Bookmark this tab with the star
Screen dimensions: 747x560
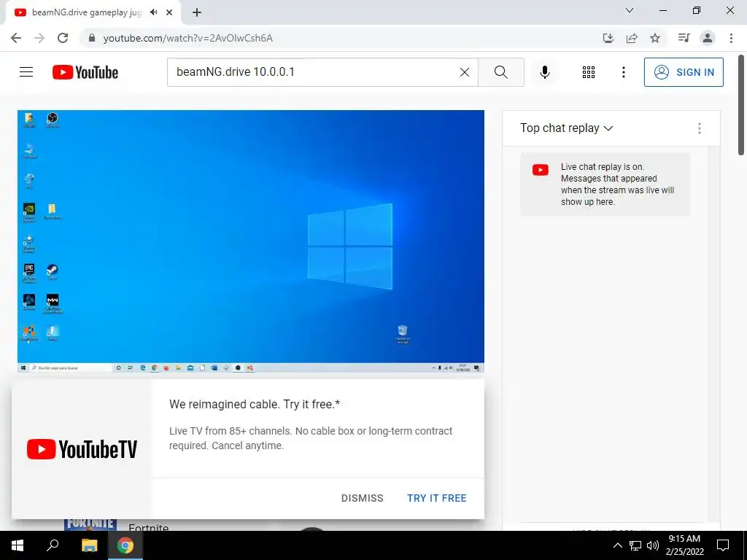coord(655,38)
